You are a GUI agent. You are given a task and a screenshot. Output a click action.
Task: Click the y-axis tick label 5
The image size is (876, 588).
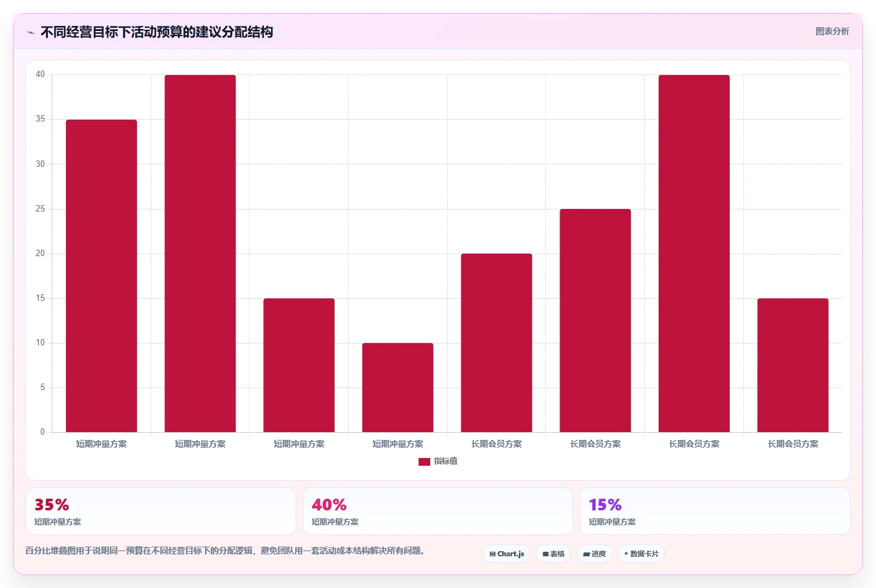pos(43,387)
